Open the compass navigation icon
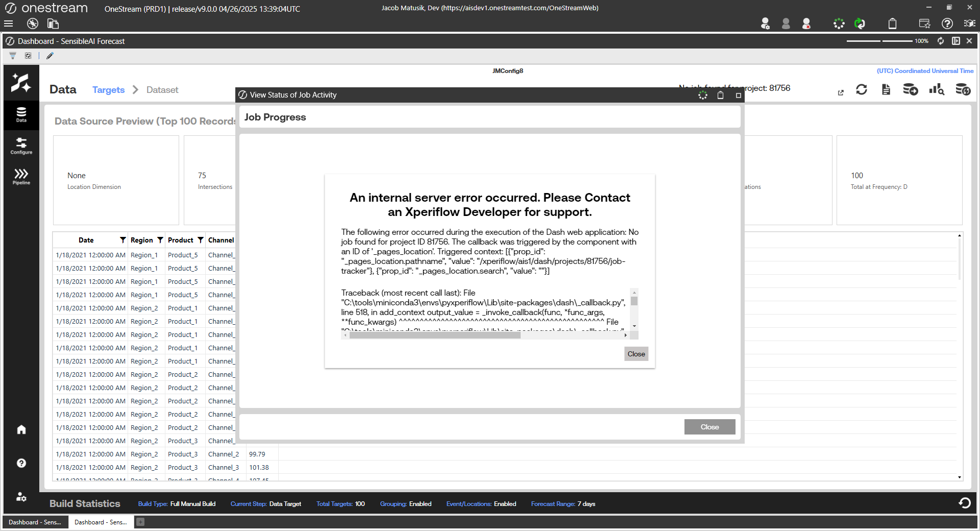This screenshot has width=980, height=531. click(x=33, y=23)
